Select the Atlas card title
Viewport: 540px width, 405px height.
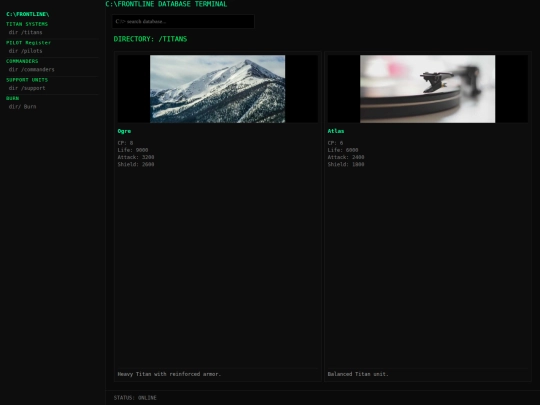coord(336,131)
